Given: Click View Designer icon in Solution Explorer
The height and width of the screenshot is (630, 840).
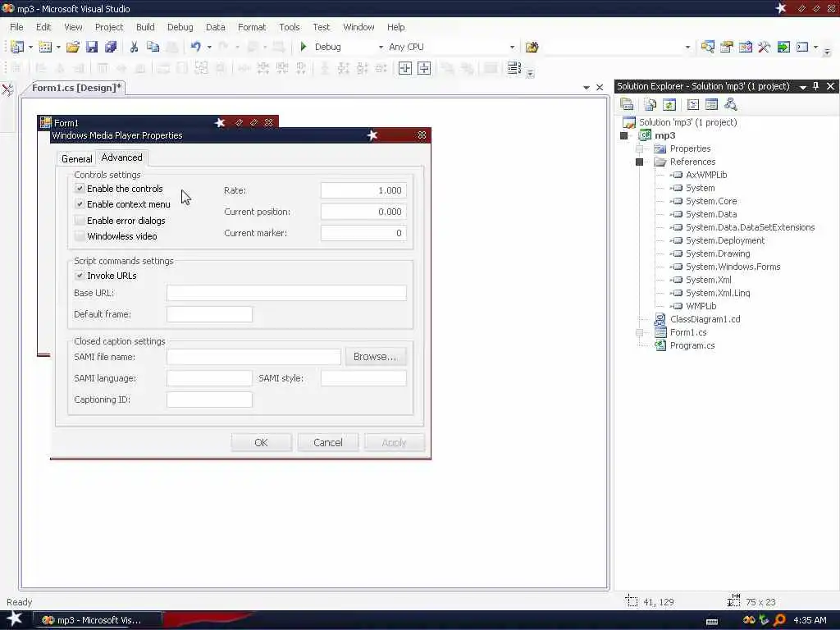Looking at the screenshot, I should pyautogui.click(x=711, y=104).
